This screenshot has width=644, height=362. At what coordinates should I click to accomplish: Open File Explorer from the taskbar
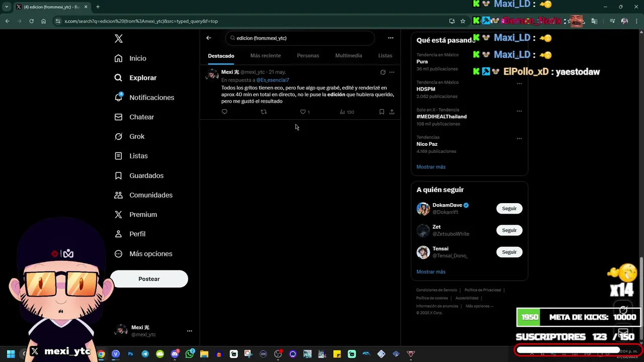tap(204, 354)
